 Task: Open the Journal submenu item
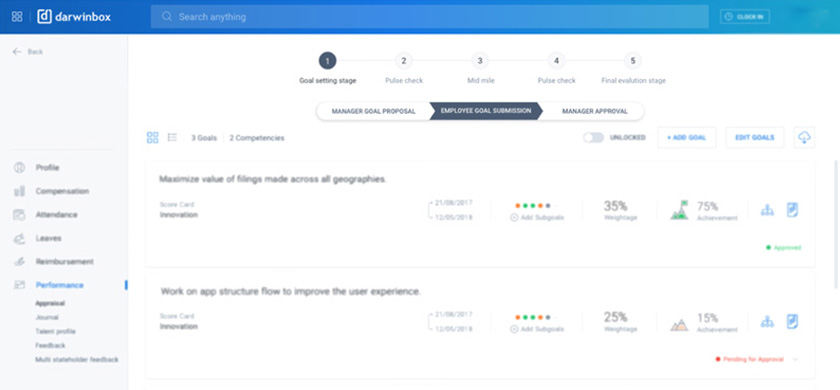pos(47,318)
